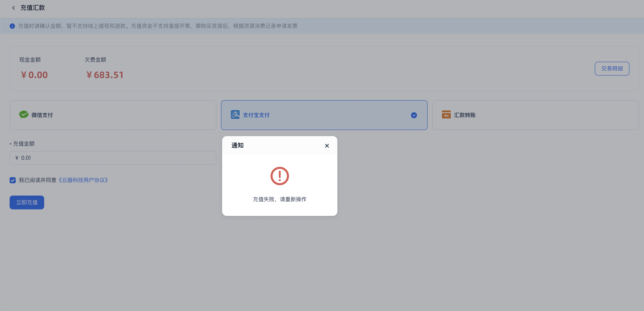Click the Alipay blue logo icon
The width and height of the screenshot is (644, 311).
coord(235,115)
